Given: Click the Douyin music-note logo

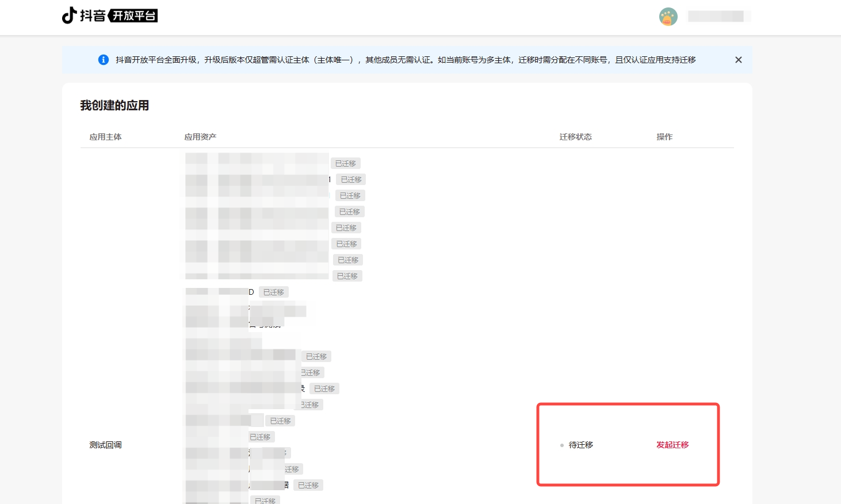Looking at the screenshot, I should tap(70, 16).
